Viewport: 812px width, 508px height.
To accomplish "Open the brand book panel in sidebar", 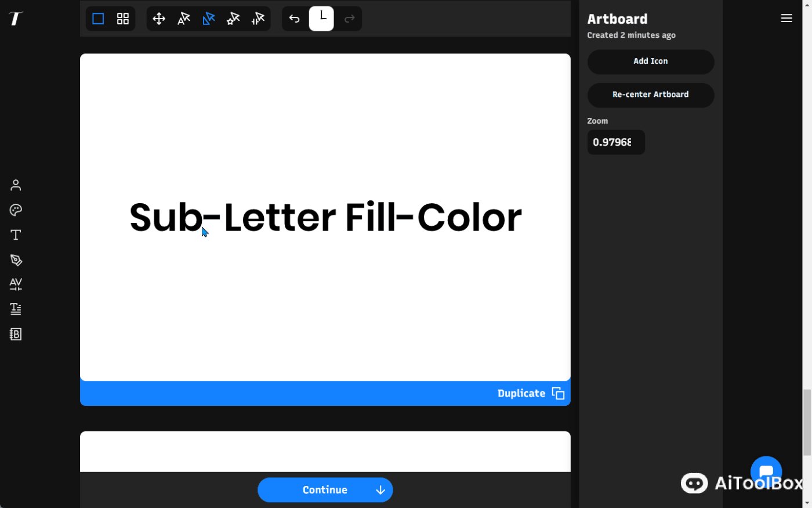I will point(15,333).
